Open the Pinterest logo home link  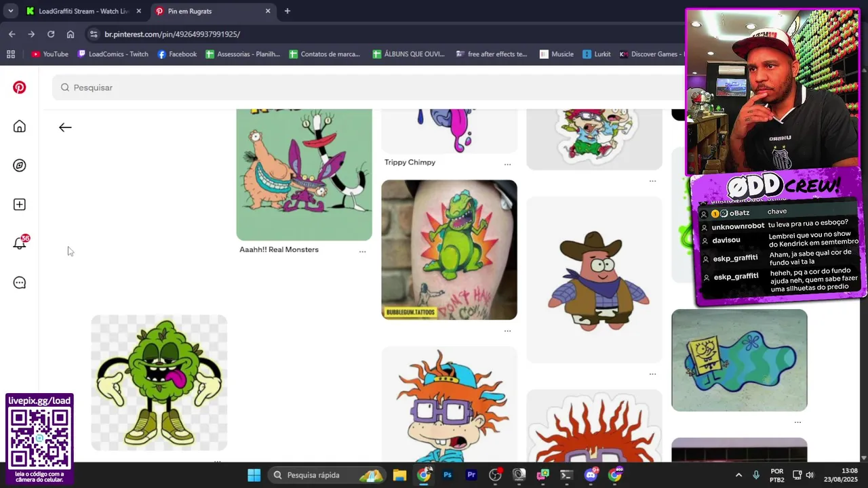click(20, 87)
